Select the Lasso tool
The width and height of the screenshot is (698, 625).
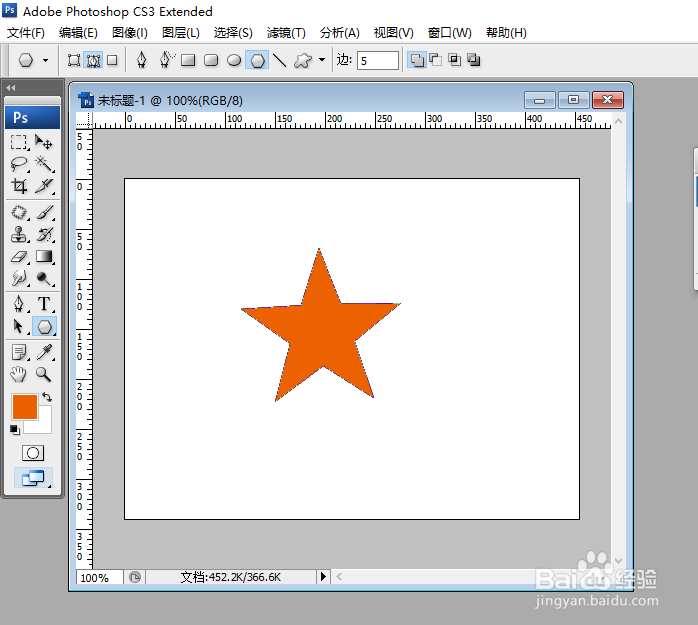coord(19,164)
